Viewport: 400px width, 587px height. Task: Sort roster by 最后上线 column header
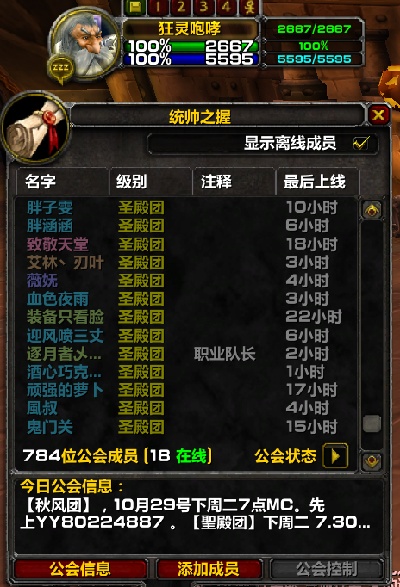coord(318,182)
